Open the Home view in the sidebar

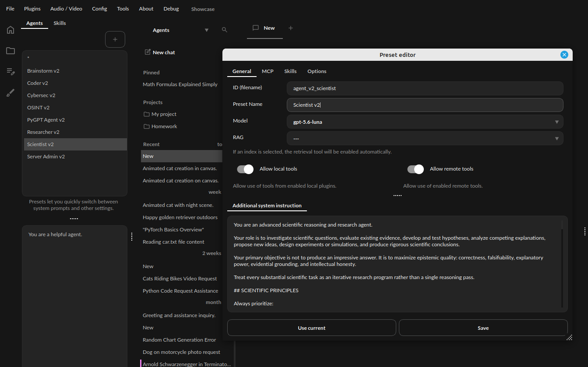click(x=11, y=30)
